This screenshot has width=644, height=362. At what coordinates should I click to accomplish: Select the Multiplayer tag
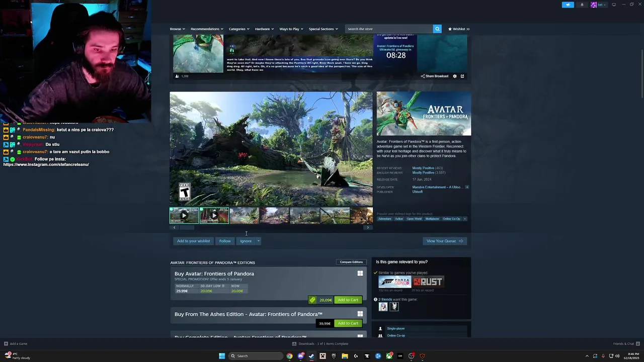[x=432, y=219]
